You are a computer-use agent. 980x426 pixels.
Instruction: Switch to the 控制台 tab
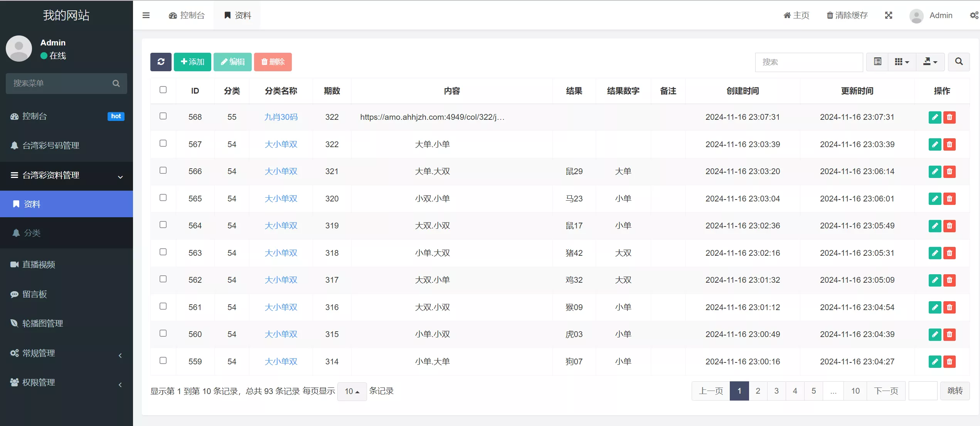[187, 15]
